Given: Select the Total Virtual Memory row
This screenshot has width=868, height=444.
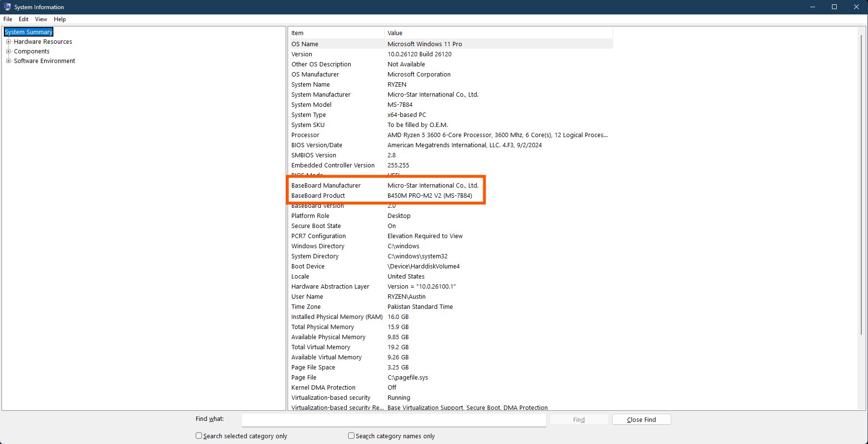Looking at the screenshot, I should coord(451,347).
